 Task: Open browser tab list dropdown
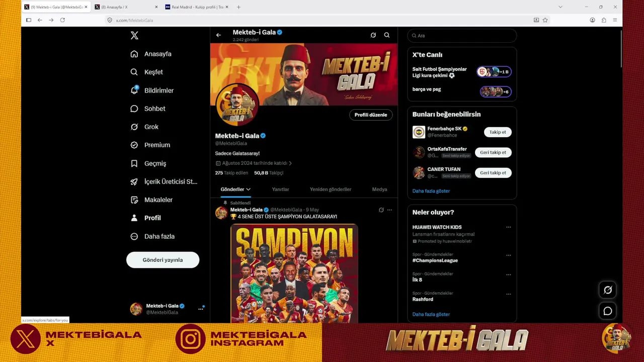click(560, 7)
